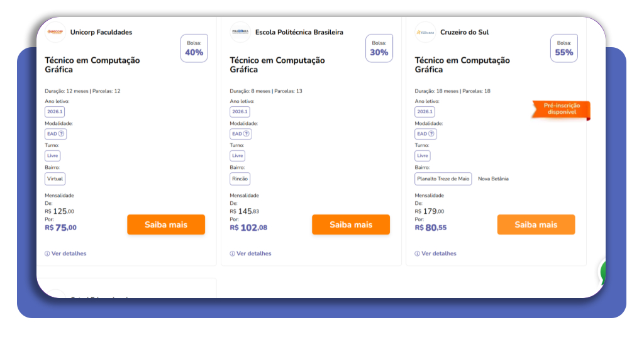Select 2026.1 year chip in Escola Politécnica card
Screen dimensions: 644x337
point(240,112)
